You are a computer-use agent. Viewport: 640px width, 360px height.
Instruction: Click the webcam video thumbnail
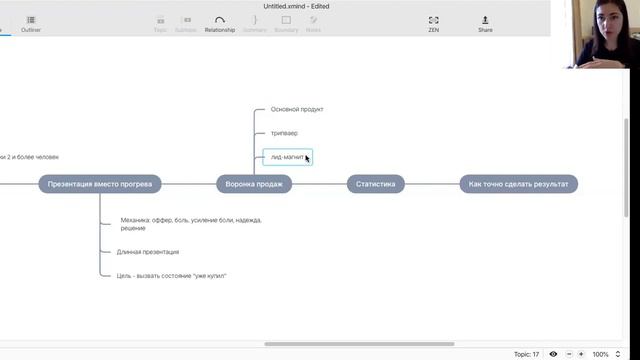click(x=603, y=34)
